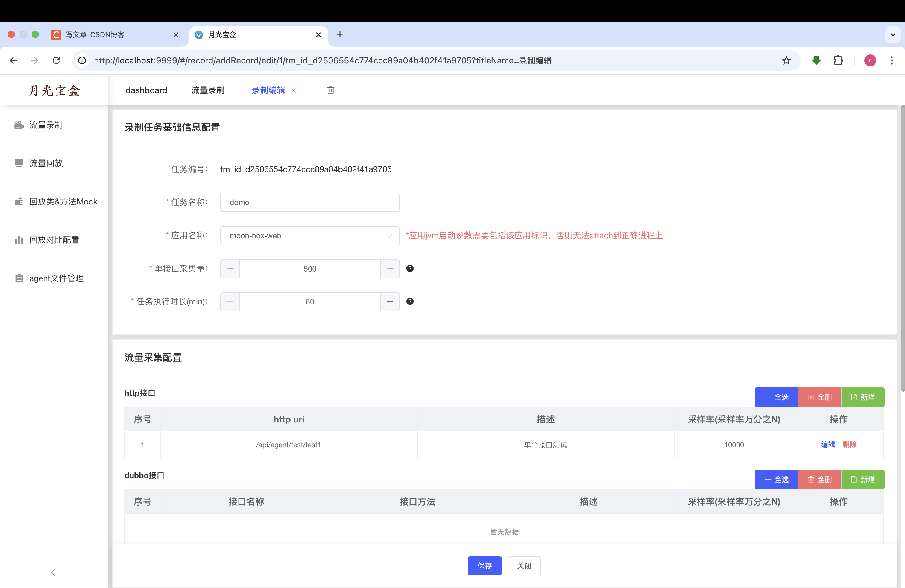
Task: Open 流量回放 in the sidebar
Action: (45, 163)
